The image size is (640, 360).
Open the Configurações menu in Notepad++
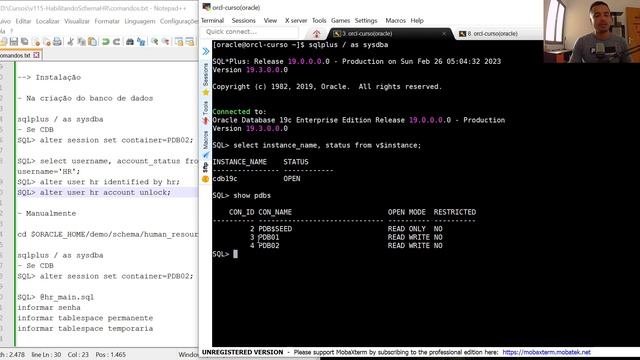(179, 21)
